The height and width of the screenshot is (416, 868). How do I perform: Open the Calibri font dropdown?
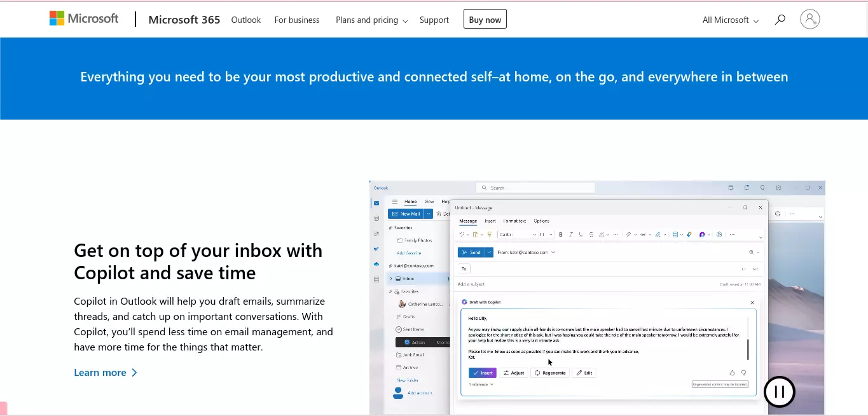click(518, 235)
